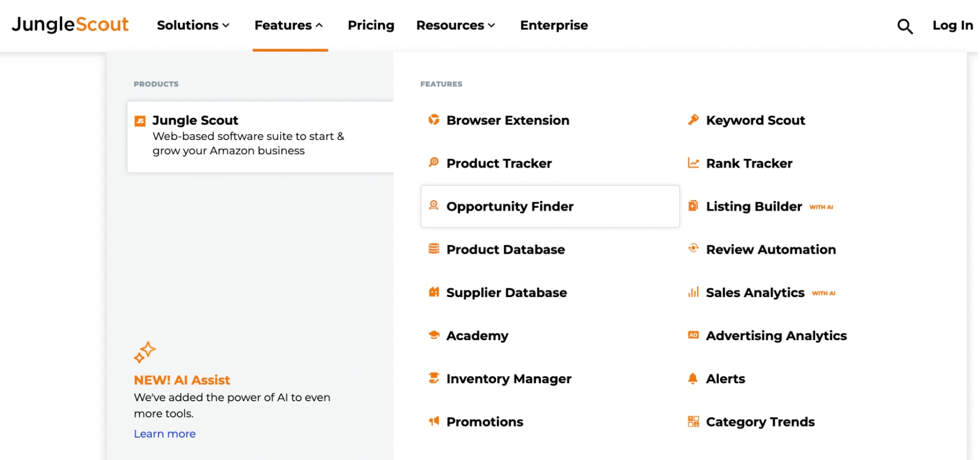Go to Category Trends
The image size is (980, 460).
tap(760, 422)
